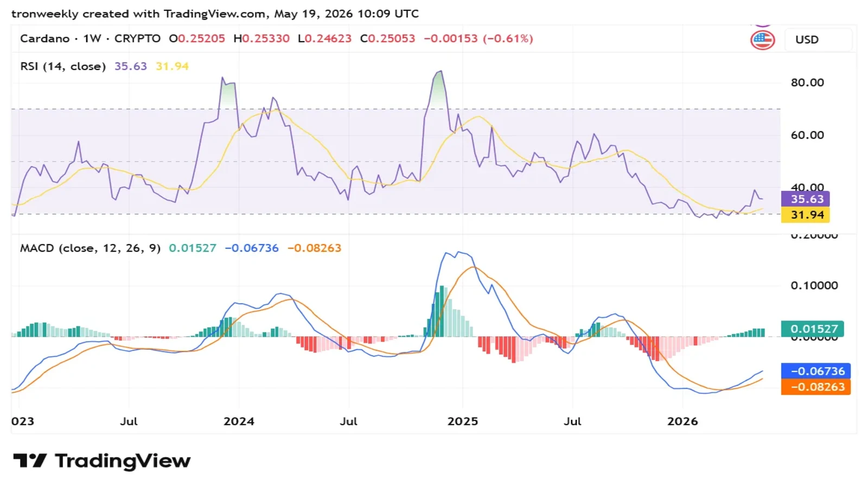
Task: Click the 2024 label on time axis
Action: pyautogui.click(x=239, y=421)
